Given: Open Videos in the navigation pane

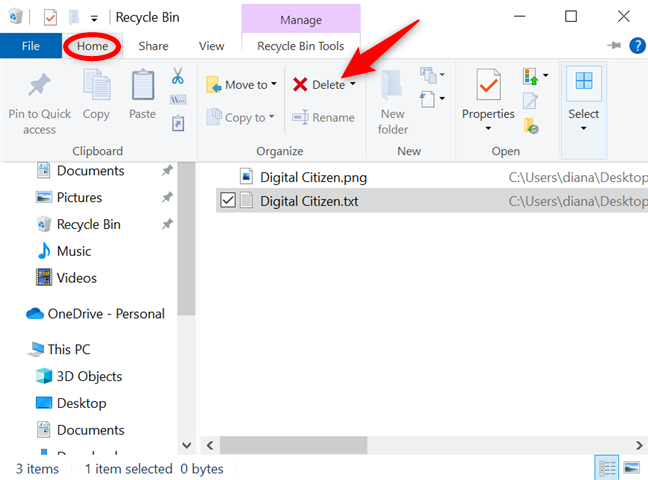Looking at the screenshot, I should (x=76, y=278).
